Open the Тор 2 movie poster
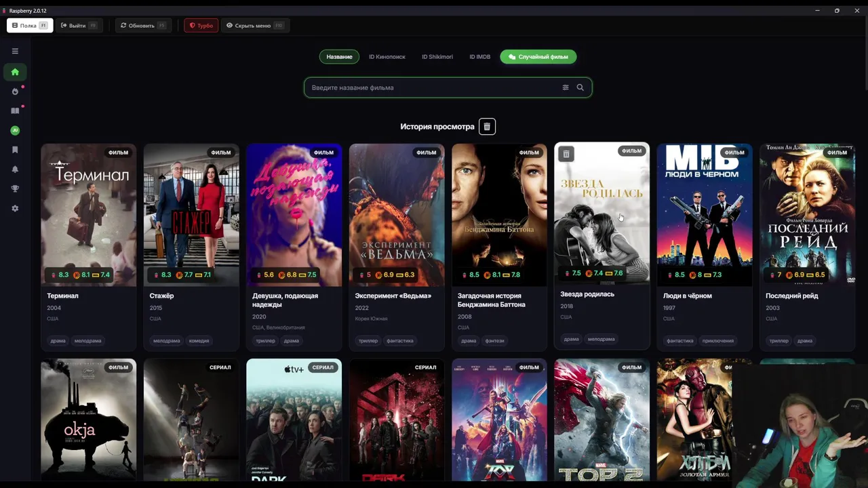868x488 pixels. [x=602, y=420]
